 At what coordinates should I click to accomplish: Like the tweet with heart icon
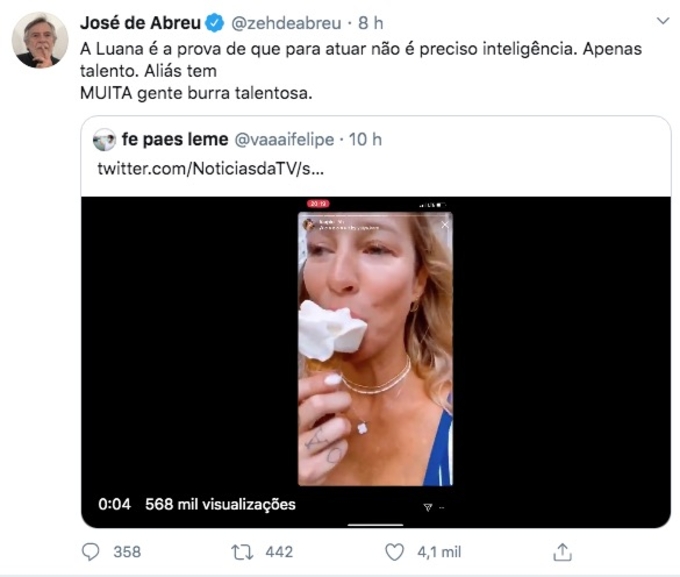tap(396, 551)
